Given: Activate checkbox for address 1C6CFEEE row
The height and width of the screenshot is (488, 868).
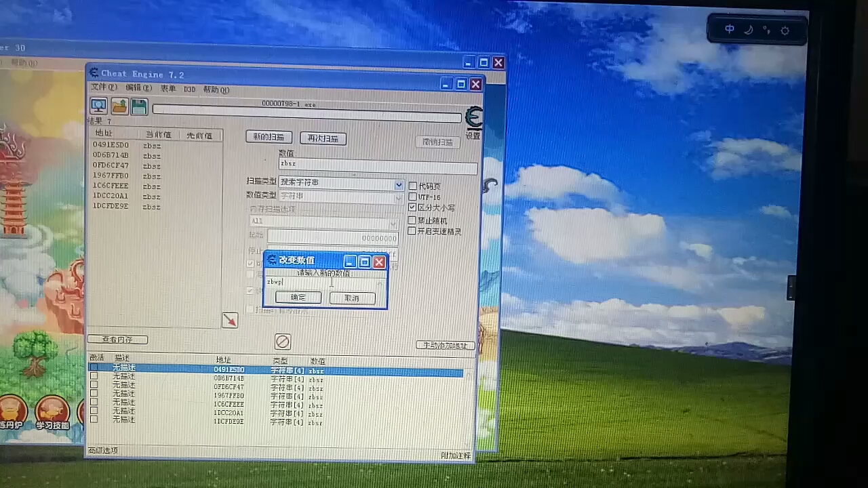Looking at the screenshot, I should coord(94,403).
